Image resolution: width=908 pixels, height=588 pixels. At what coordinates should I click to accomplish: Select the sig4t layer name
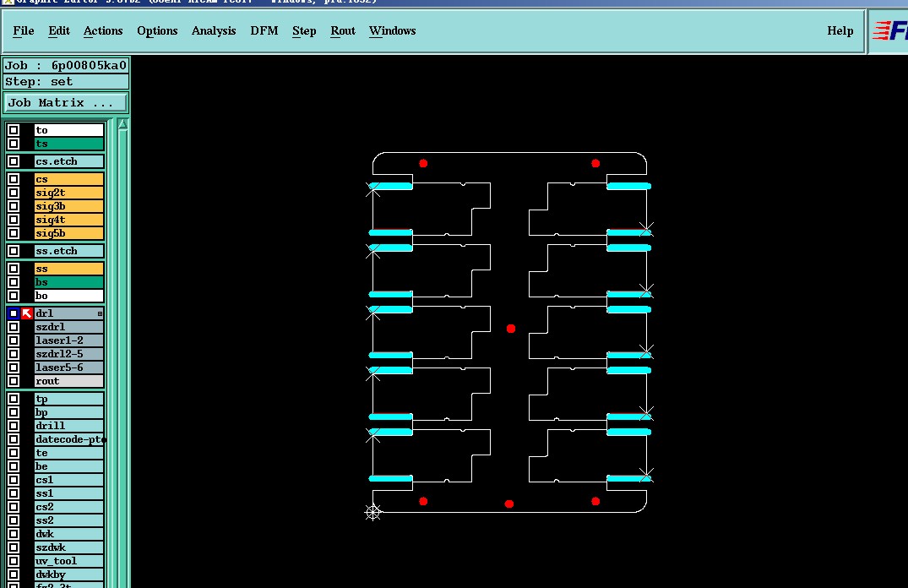69,220
